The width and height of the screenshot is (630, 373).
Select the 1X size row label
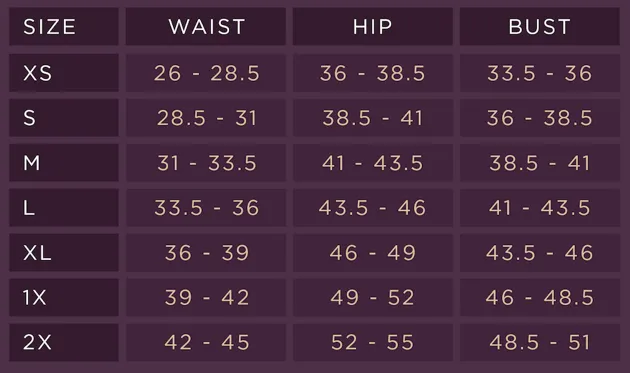(64, 297)
